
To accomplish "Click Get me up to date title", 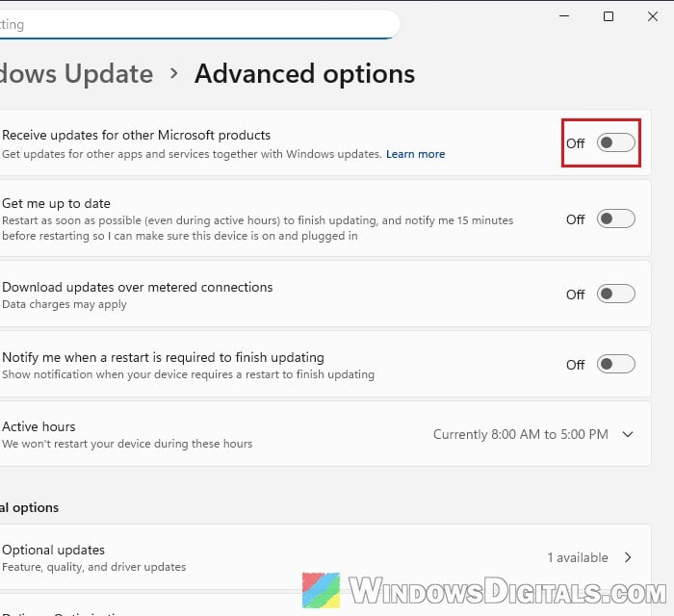I will pyautogui.click(x=56, y=203).
